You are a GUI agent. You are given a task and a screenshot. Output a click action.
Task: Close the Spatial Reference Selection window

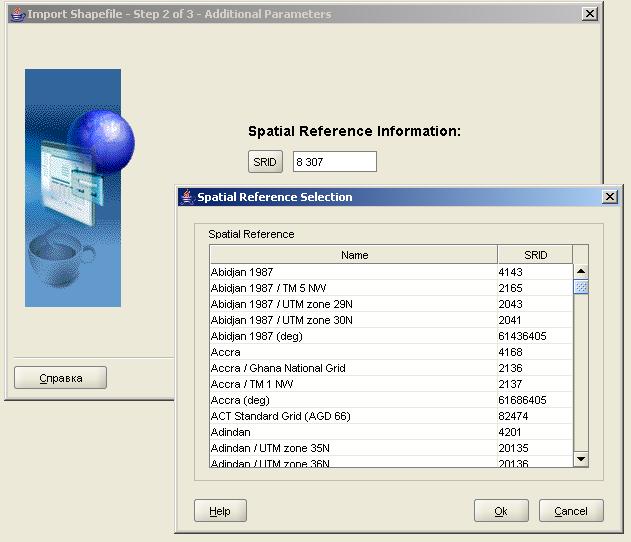(x=608, y=197)
